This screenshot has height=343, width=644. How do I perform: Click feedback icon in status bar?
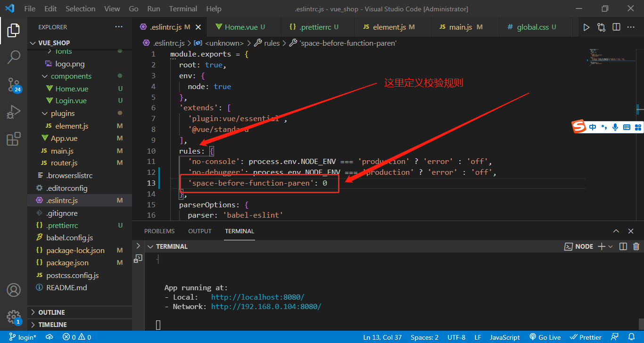tap(614, 337)
